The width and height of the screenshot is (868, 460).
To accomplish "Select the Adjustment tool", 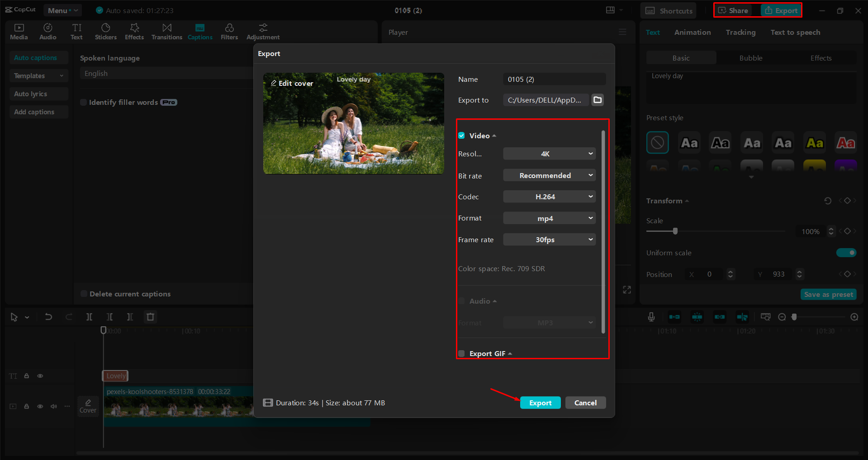I will pyautogui.click(x=263, y=31).
